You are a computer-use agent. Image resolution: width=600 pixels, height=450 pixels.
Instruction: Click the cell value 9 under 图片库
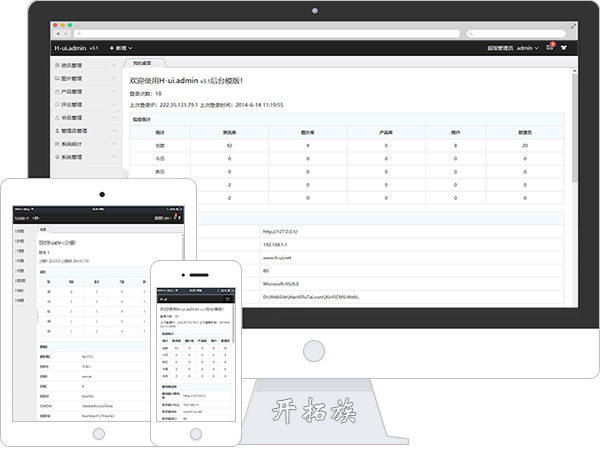pos(307,146)
